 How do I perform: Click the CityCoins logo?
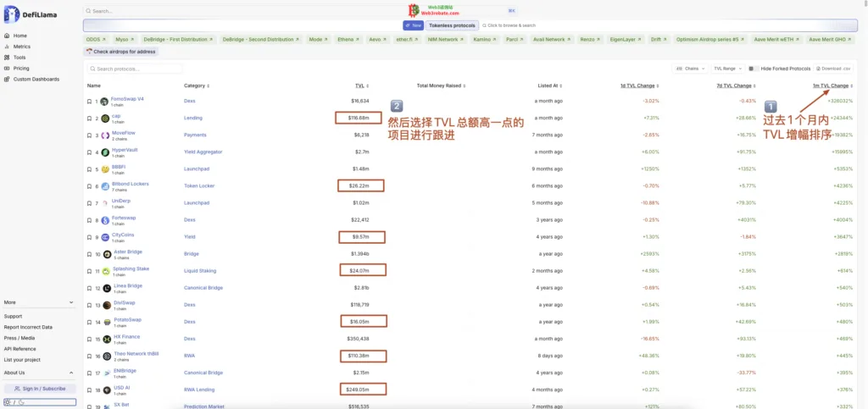104,237
